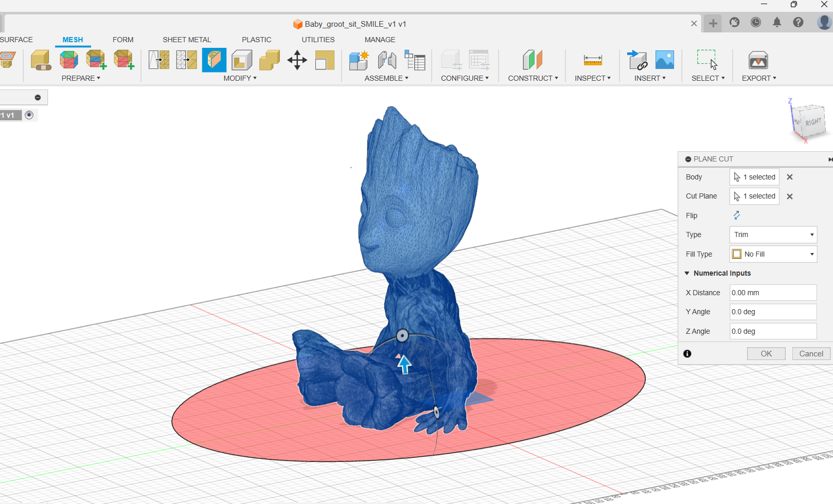
Task: Collapse the Numerical Inputs section
Action: [687, 273]
